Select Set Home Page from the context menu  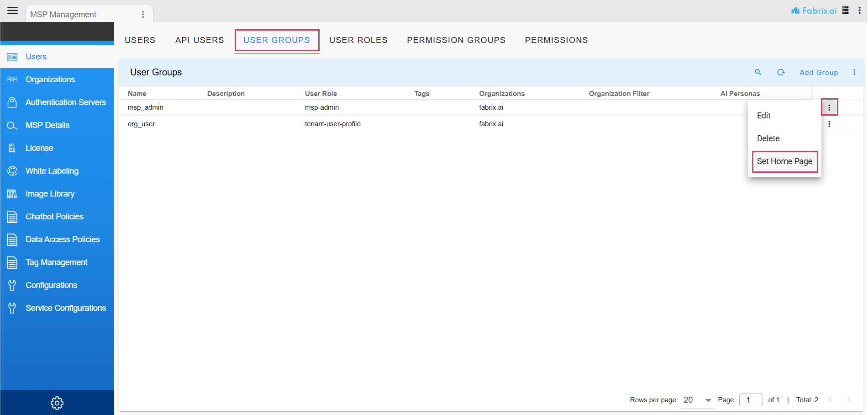click(x=784, y=161)
